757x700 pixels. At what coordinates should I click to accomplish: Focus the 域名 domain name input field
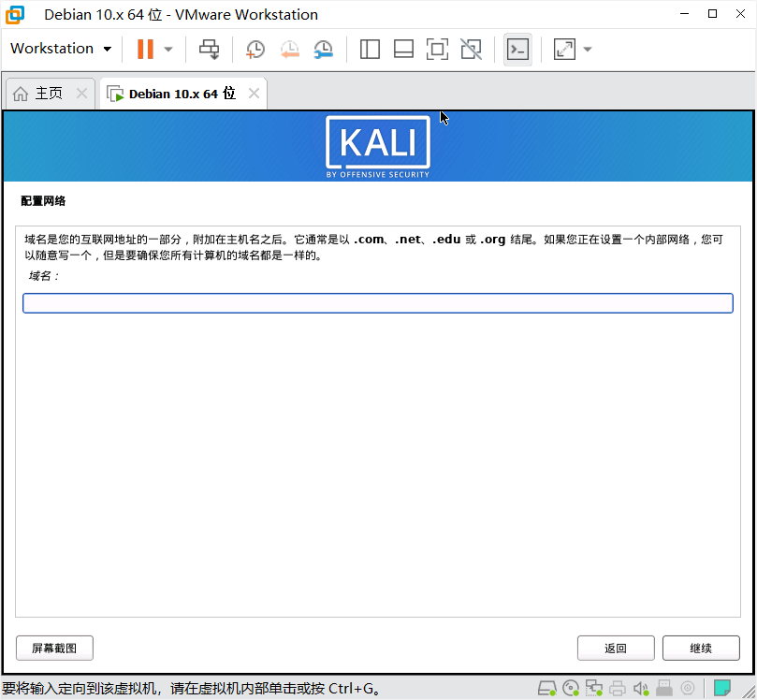378,303
